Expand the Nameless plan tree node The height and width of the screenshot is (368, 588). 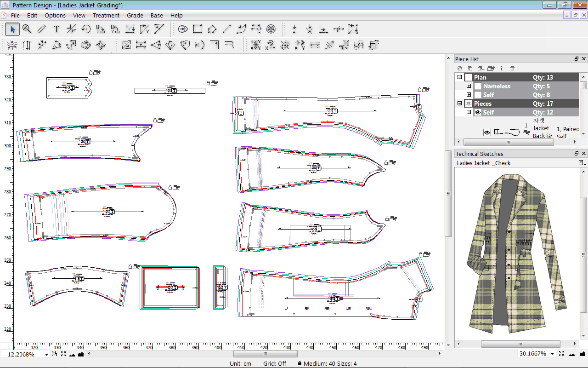(469, 86)
